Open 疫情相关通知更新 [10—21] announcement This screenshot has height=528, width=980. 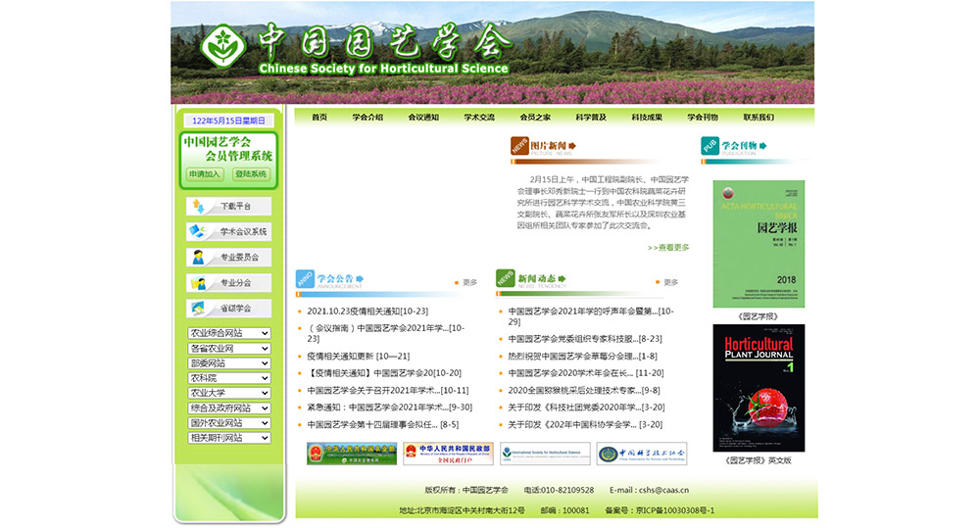point(358,357)
